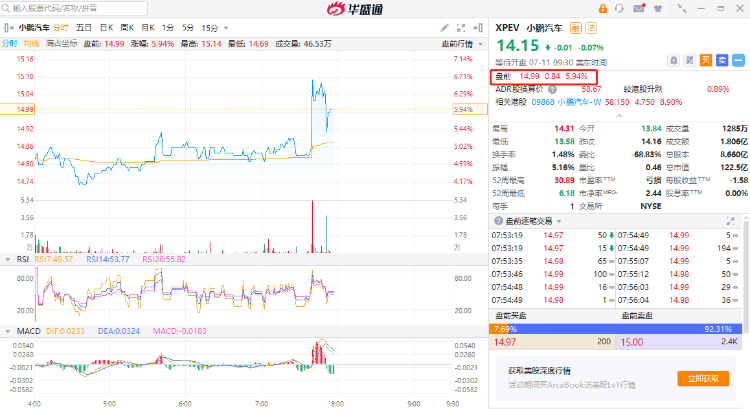Click the MACD:-0.0183 label

(179, 331)
